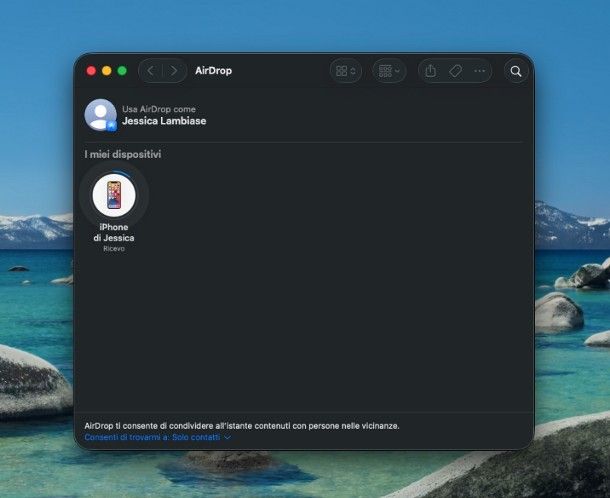610x498 pixels.
Task: Click the Share toolbar icon
Action: coord(431,71)
